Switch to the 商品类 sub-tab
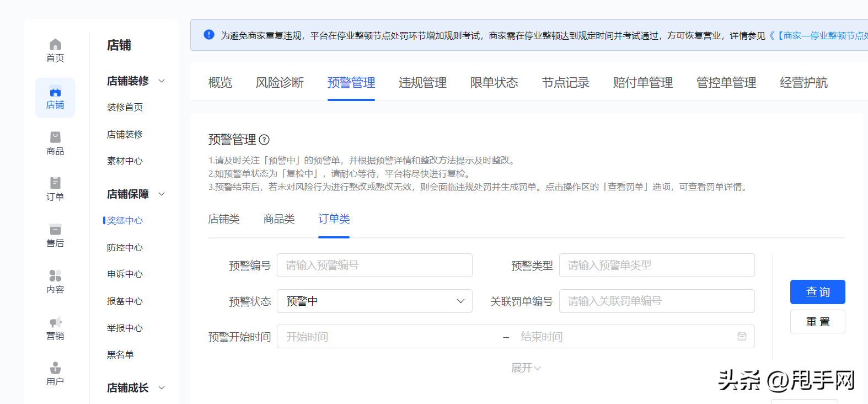The width and height of the screenshot is (868, 404). [x=279, y=219]
